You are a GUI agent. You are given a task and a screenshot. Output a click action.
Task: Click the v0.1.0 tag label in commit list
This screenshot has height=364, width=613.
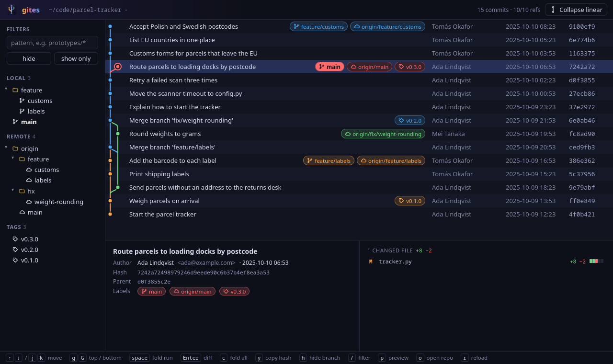pos(410,201)
